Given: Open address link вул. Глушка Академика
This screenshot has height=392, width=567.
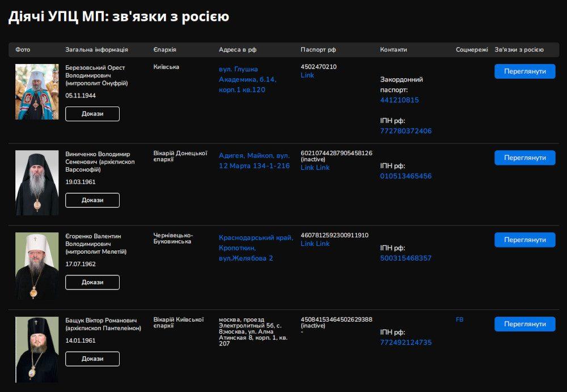Looking at the screenshot, I should pos(247,79).
